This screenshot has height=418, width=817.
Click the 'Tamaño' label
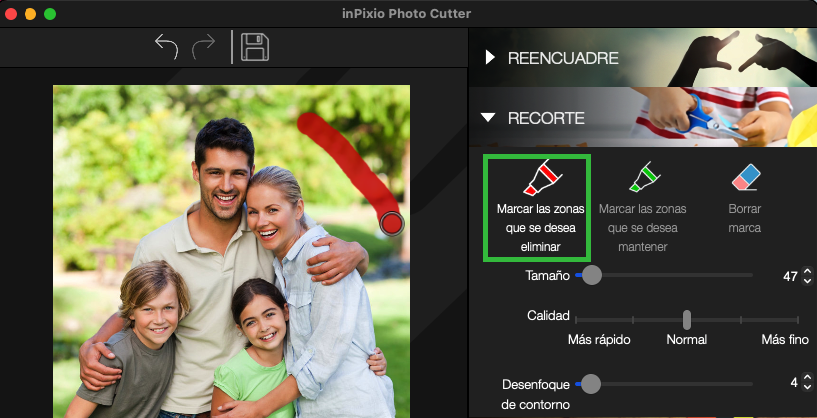[547, 276]
